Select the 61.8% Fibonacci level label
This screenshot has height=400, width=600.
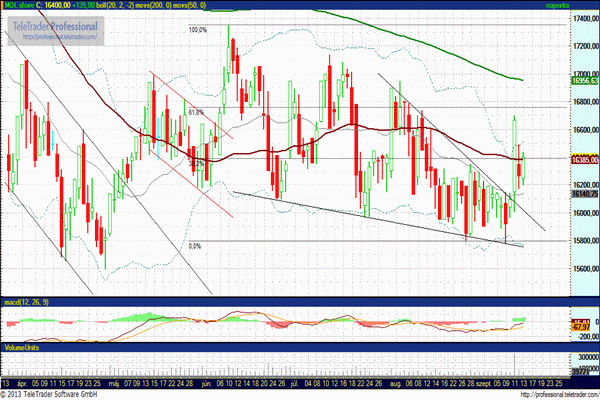point(195,113)
